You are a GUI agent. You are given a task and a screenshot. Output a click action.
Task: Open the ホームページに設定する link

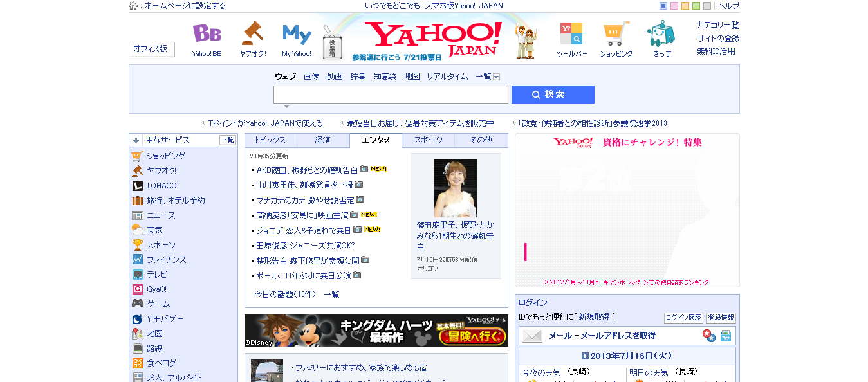(185, 6)
